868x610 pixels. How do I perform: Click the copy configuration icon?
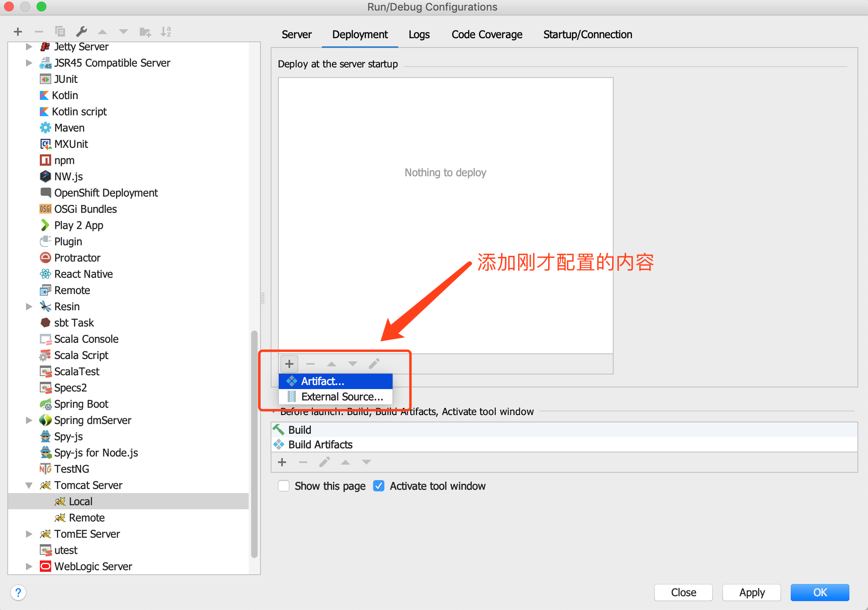point(60,32)
